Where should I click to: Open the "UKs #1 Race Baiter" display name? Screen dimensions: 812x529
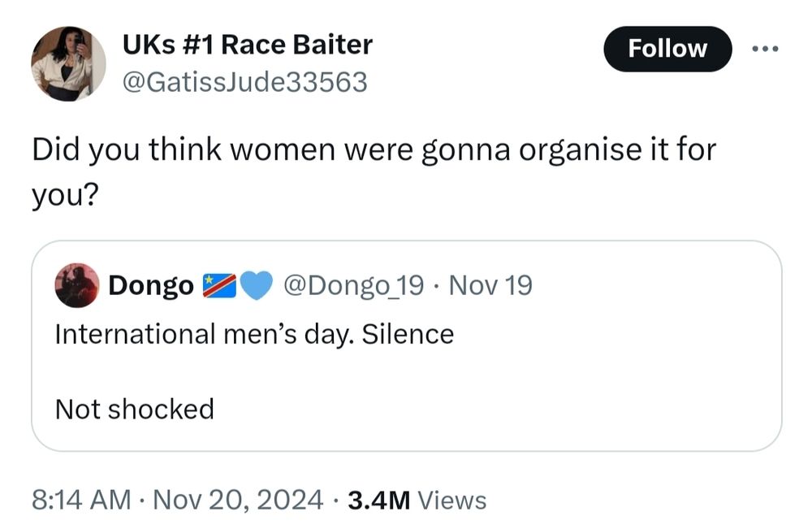click(247, 45)
